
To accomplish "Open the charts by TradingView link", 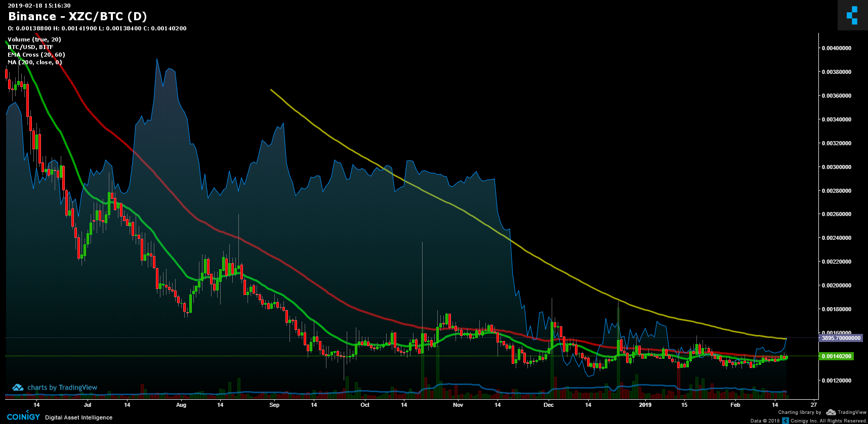I will click(x=55, y=388).
